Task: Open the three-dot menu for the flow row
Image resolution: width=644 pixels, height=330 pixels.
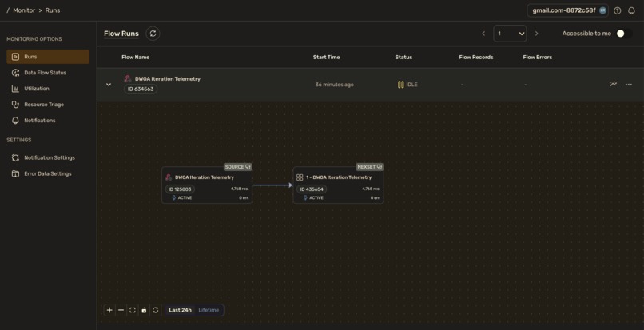Action: (x=628, y=85)
